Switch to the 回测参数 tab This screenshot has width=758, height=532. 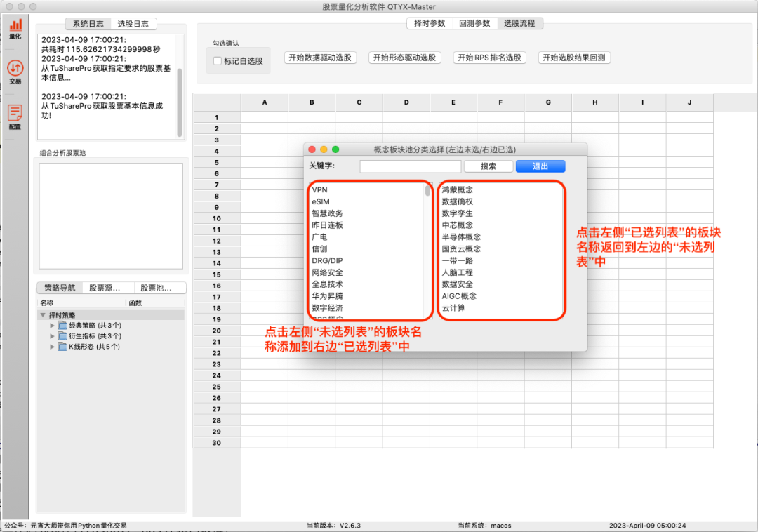click(x=474, y=23)
